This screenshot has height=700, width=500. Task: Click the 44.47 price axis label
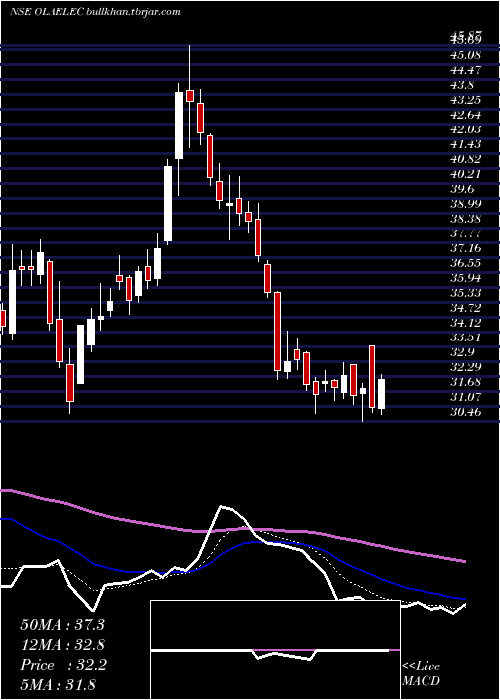467,70
